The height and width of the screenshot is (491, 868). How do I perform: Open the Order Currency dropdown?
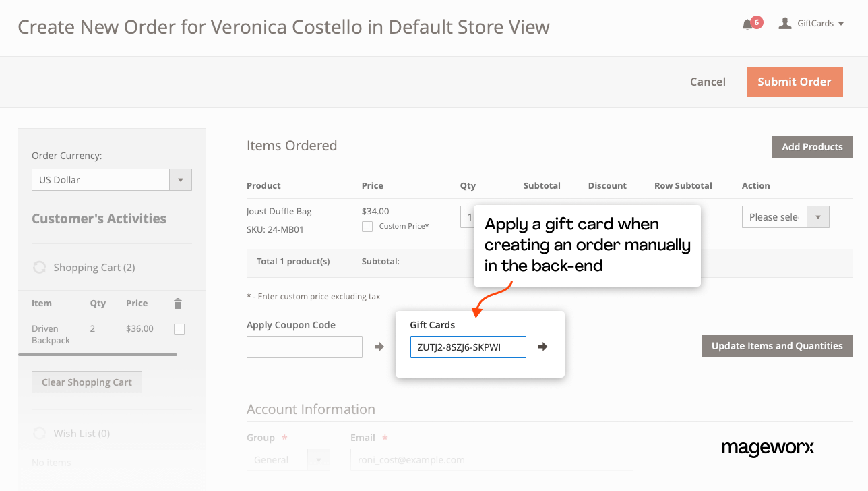(x=112, y=180)
